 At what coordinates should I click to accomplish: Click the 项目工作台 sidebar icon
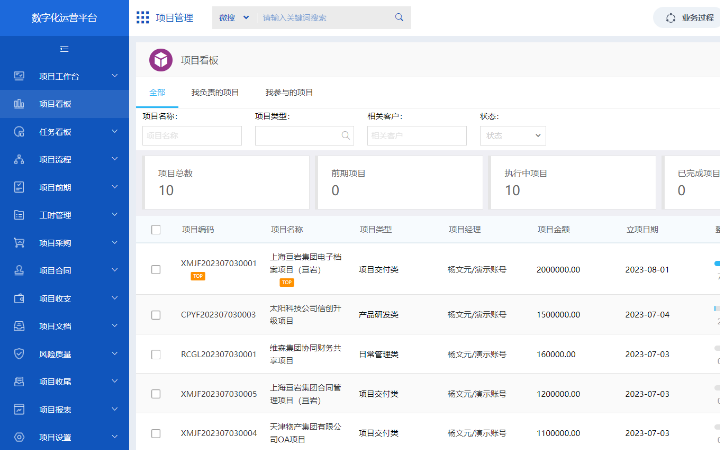point(19,76)
